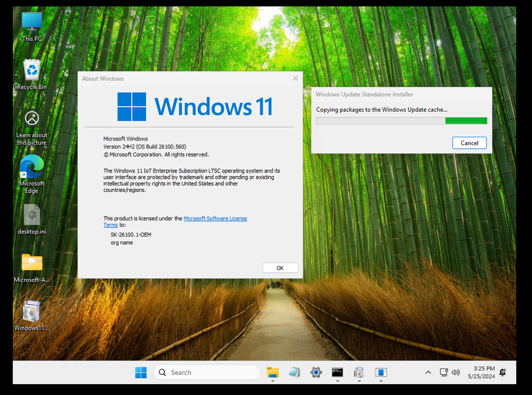Viewport: 532px width, 395px height.
Task: Click the taskbar Search box
Action: pyautogui.click(x=207, y=373)
